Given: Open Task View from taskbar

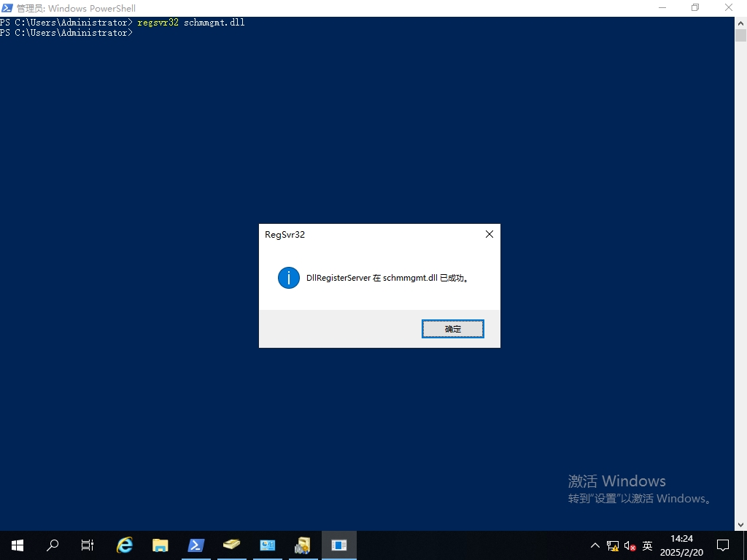Looking at the screenshot, I should pos(88,545).
